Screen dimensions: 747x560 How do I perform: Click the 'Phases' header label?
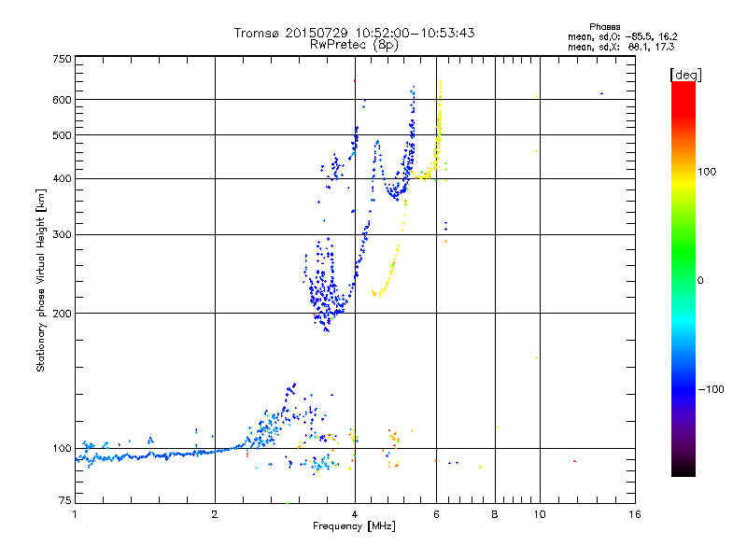604,27
